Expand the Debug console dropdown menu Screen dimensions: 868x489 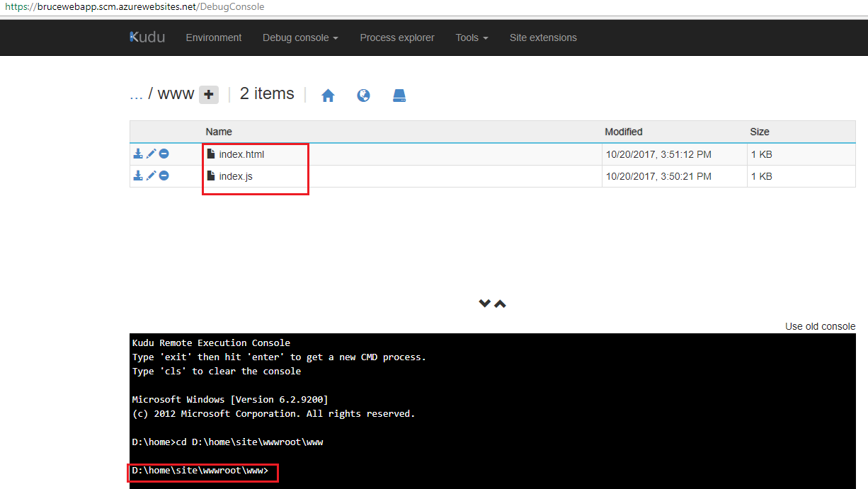(x=300, y=38)
